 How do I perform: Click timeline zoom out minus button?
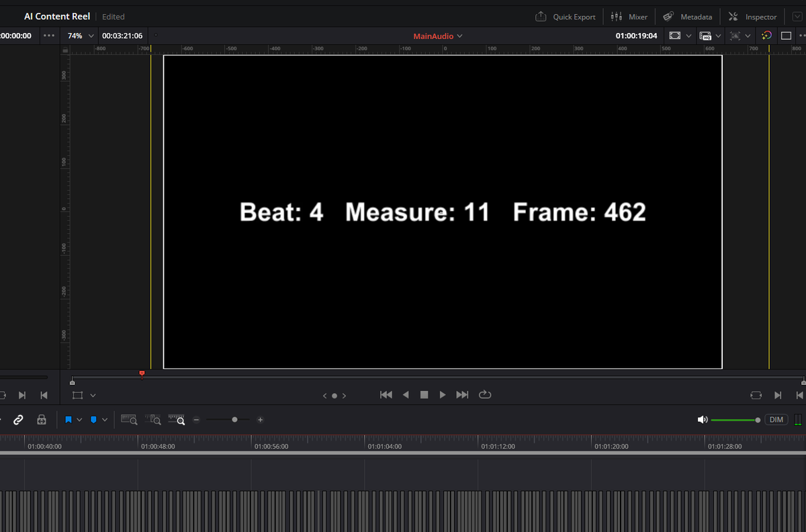coord(196,420)
